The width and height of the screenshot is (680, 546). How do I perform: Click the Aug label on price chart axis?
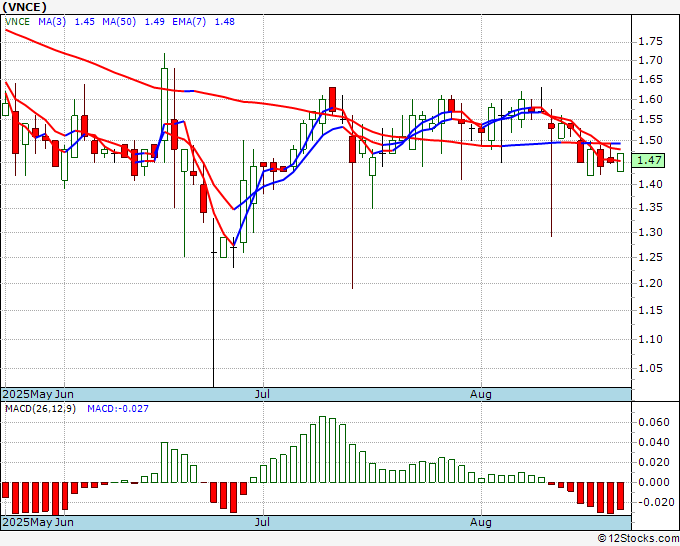(x=481, y=394)
